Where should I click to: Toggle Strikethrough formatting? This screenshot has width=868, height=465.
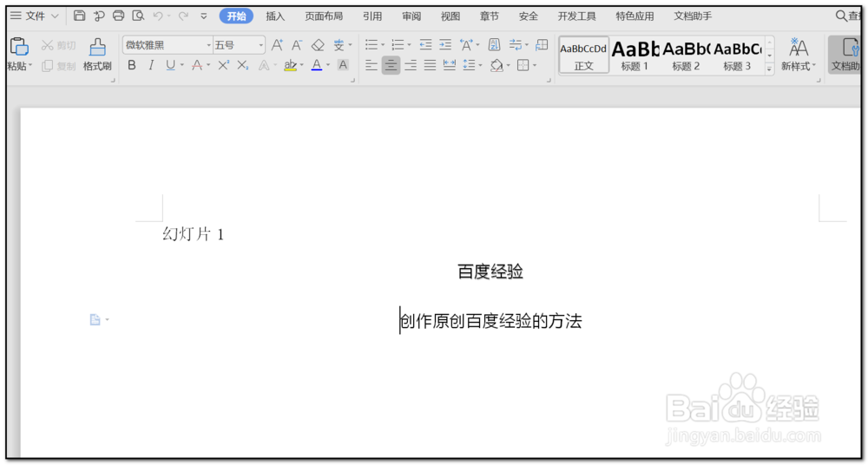point(197,65)
